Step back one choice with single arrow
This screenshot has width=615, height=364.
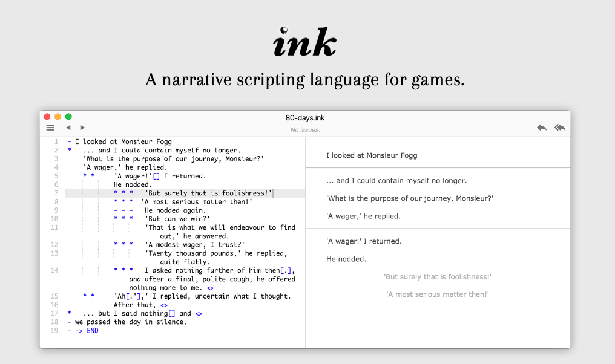pos(542,128)
